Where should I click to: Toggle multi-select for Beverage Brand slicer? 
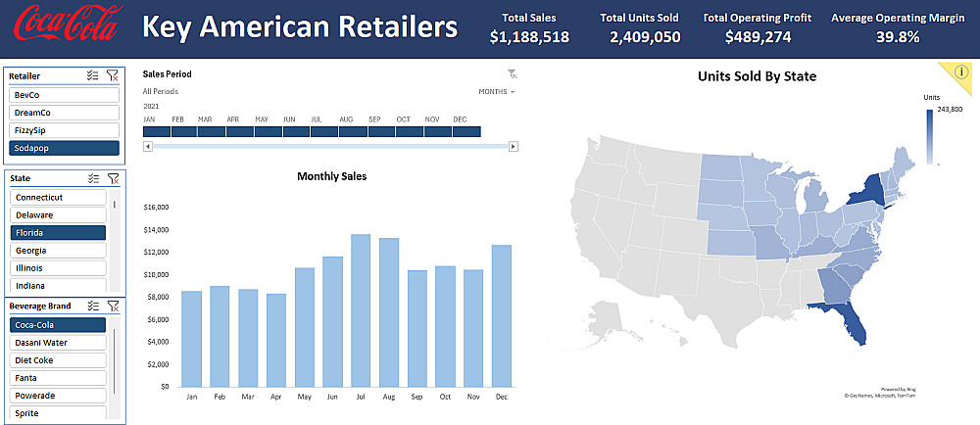(x=93, y=307)
